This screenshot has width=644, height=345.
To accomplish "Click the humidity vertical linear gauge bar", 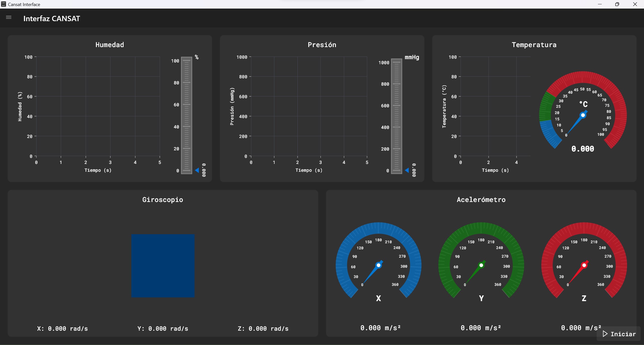I will 186,115.
